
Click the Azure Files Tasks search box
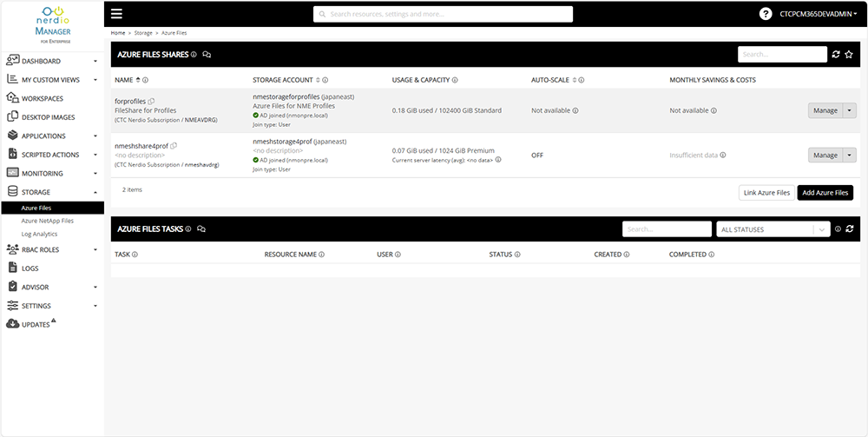[667, 228]
